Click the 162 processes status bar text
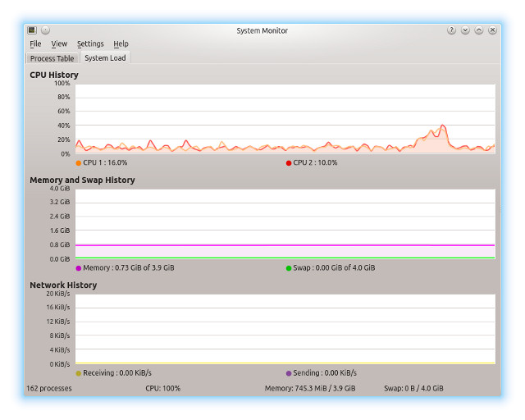The height and width of the screenshot is (420, 525). point(49,389)
